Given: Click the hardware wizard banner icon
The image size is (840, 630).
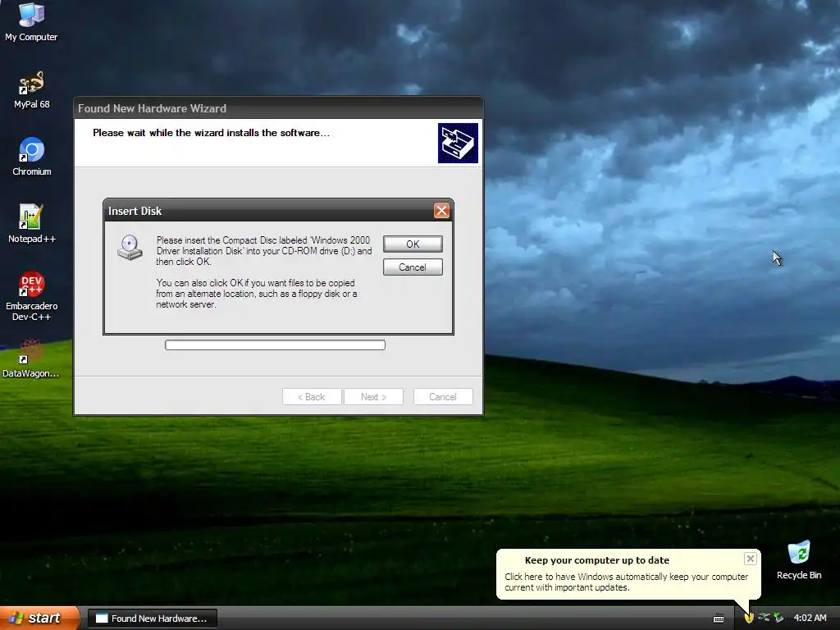Looking at the screenshot, I should tap(458, 143).
